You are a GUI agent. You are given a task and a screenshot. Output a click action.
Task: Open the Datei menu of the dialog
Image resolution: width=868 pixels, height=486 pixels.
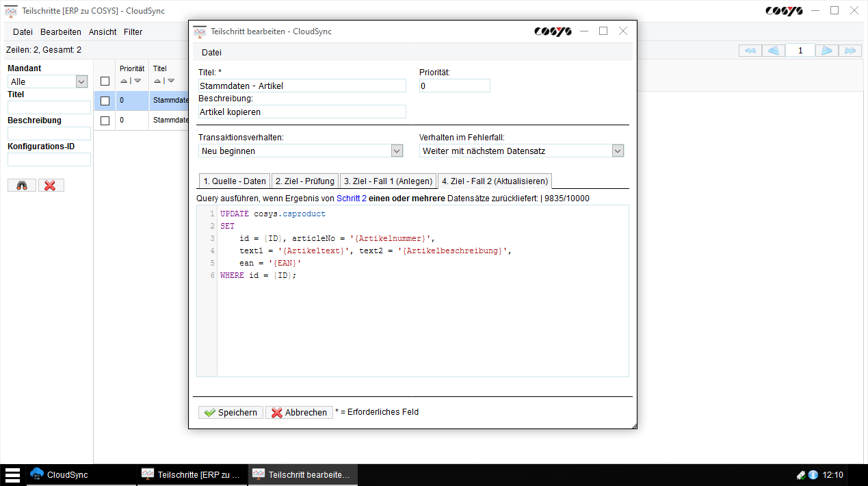pos(211,52)
